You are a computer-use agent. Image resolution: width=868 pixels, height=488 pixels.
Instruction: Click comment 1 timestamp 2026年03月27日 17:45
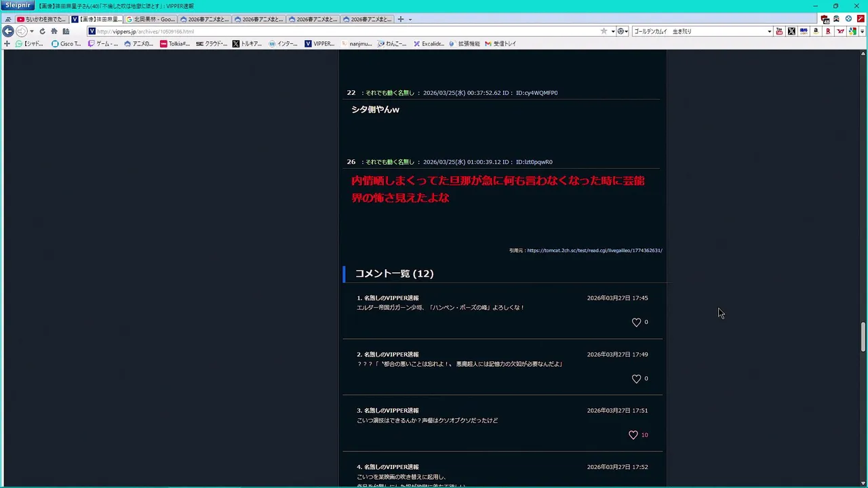coord(617,298)
